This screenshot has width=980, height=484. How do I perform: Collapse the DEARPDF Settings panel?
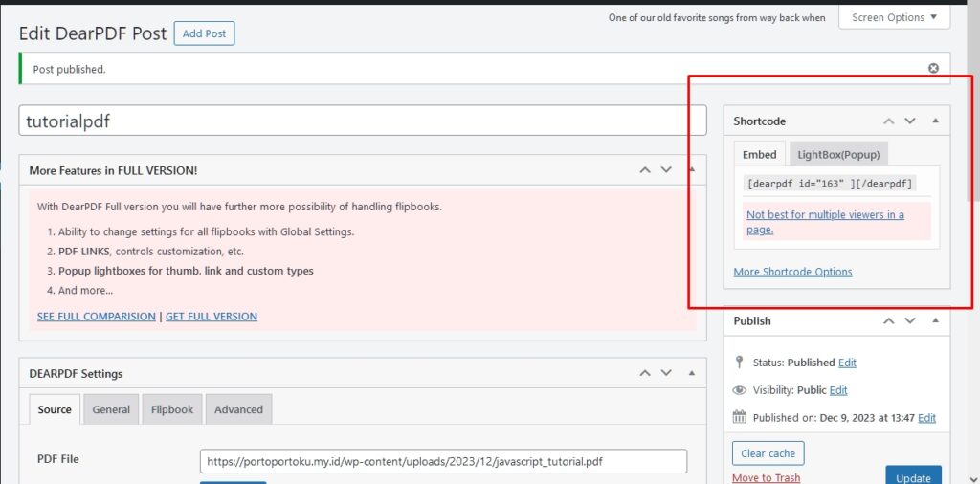coord(691,373)
